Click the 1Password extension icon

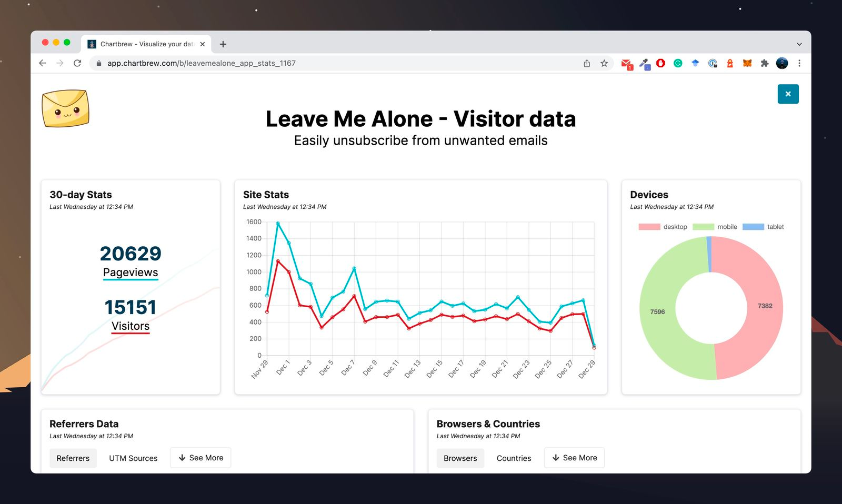[x=712, y=63]
